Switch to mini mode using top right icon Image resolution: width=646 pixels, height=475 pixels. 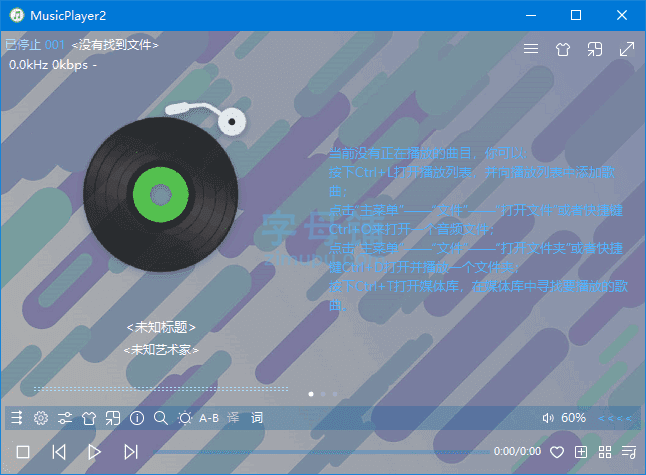tap(595, 49)
